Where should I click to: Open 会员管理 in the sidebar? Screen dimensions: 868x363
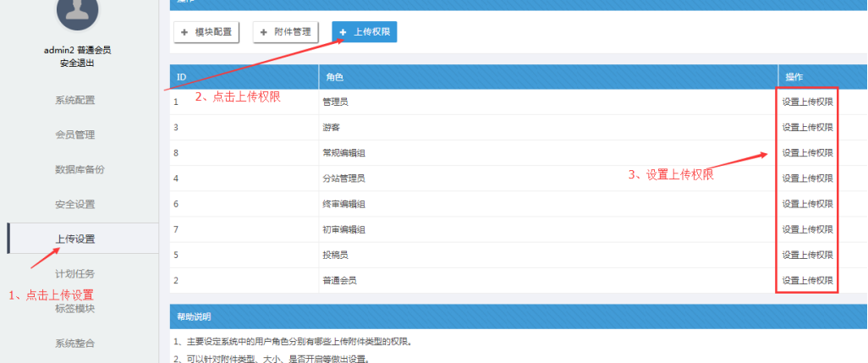[75, 135]
